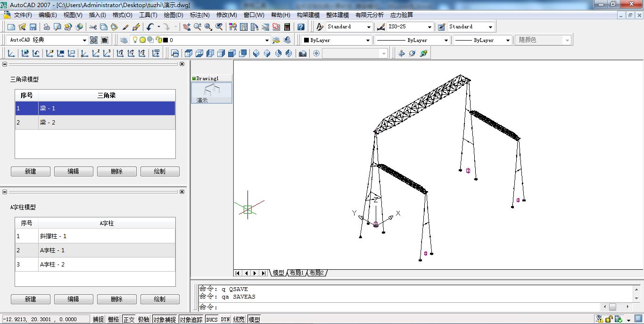Activate the Pan realtime hand tool

(187, 27)
